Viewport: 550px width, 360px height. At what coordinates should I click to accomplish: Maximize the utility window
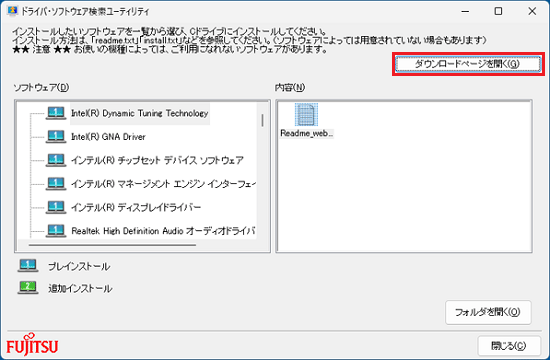[x=498, y=11]
